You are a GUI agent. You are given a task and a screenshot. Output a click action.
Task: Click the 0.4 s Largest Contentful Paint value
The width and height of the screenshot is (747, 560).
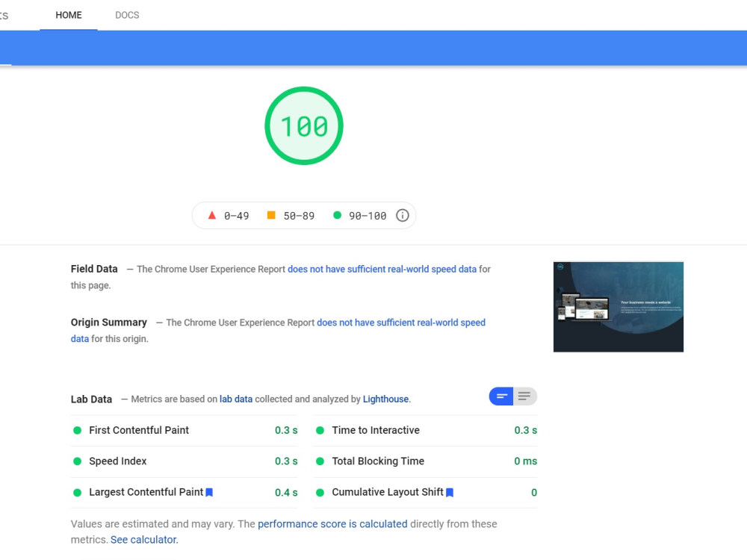[x=286, y=492]
